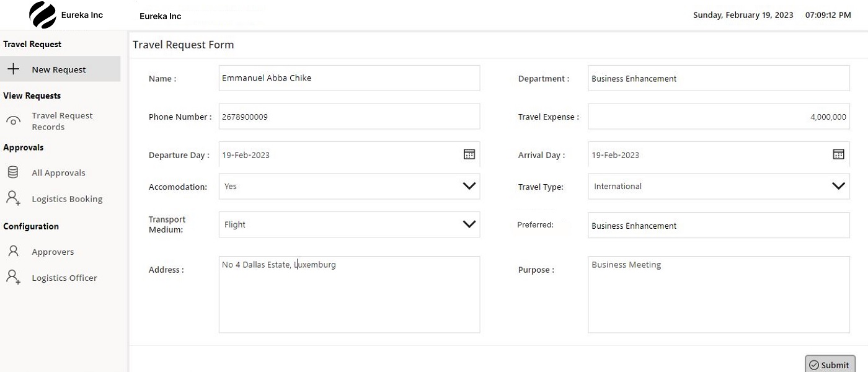The height and width of the screenshot is (372, 868).
Task: Open All Approvals via its database icon
Action: 13,172
